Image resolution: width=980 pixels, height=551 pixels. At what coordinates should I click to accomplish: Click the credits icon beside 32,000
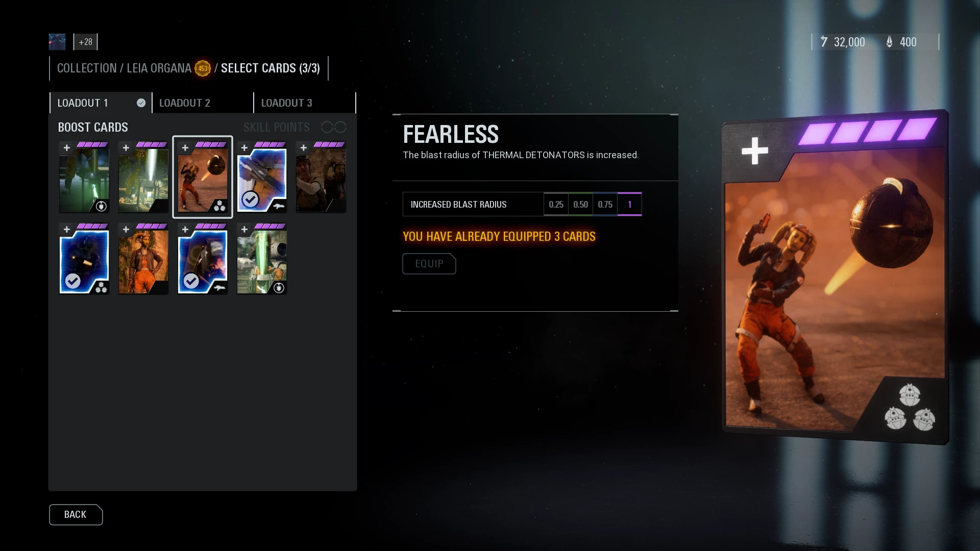[824, 42]
